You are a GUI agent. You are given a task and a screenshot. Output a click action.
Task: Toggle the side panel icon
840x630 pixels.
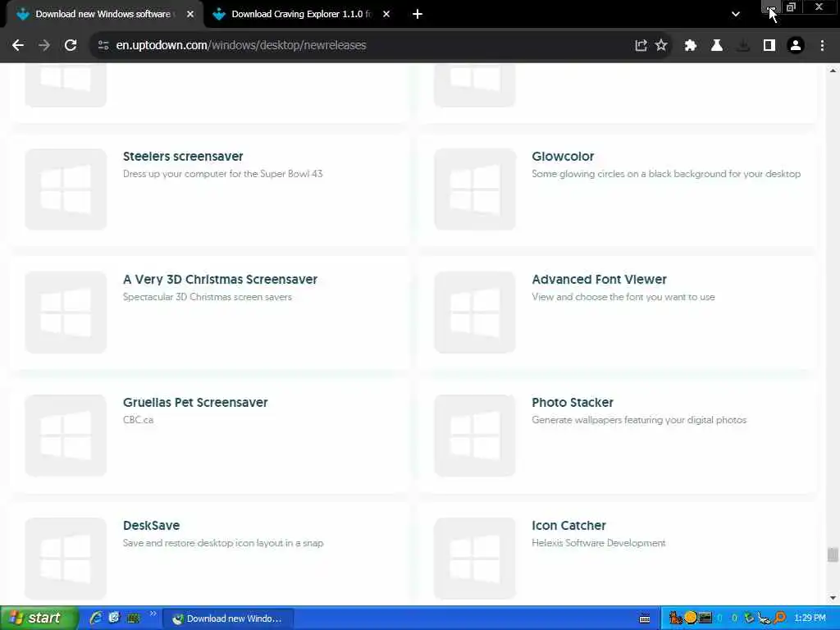point(769,46)
